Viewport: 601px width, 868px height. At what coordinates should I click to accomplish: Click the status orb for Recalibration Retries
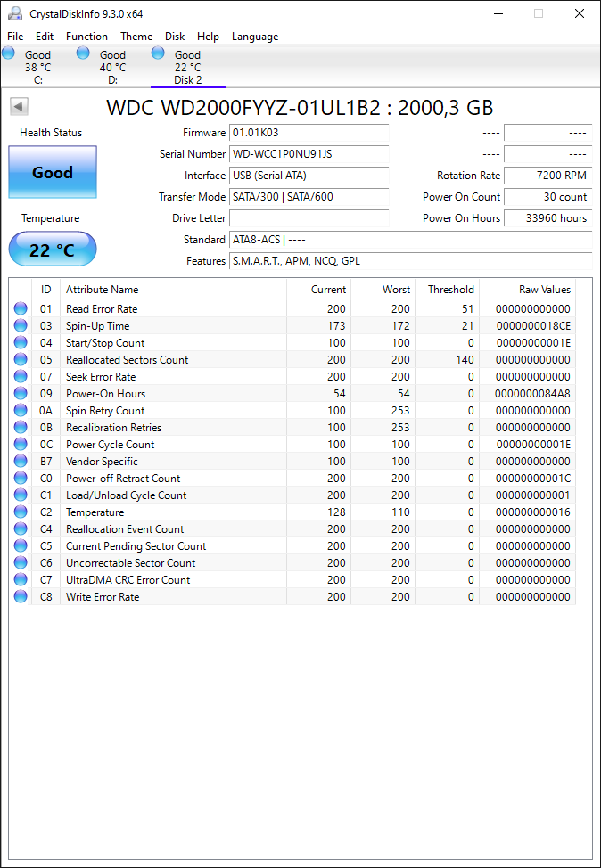pos(21,428)
